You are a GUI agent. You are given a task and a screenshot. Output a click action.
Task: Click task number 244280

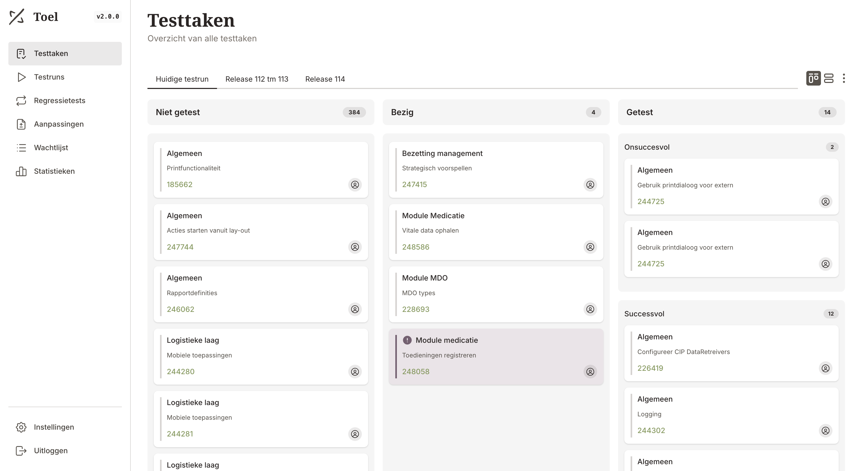click(x=180, y=372)
